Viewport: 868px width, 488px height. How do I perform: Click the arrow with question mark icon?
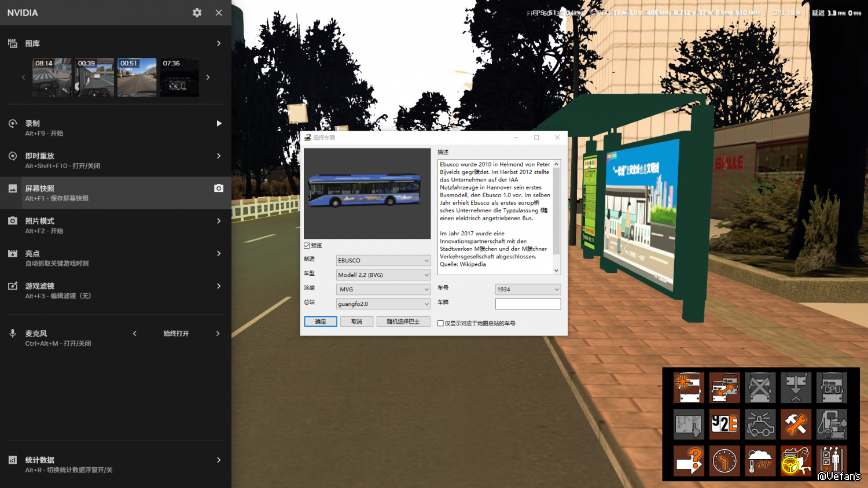pyautogui.click(x=688, y=461)
